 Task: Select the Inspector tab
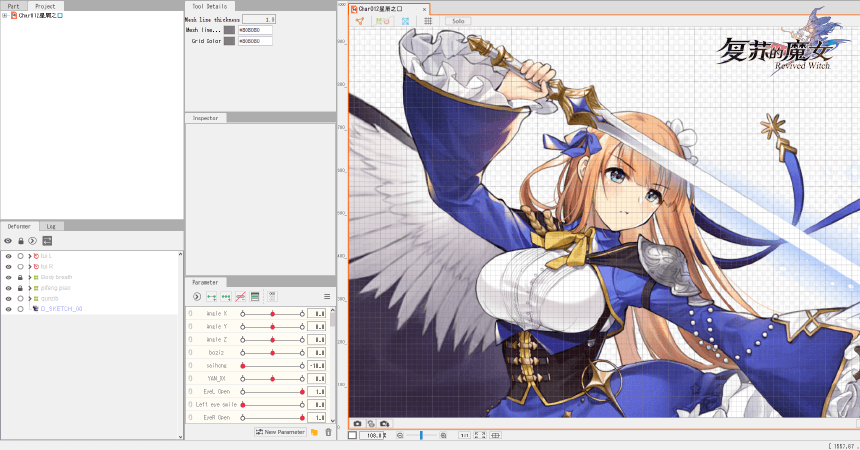(x=205, y=118)
